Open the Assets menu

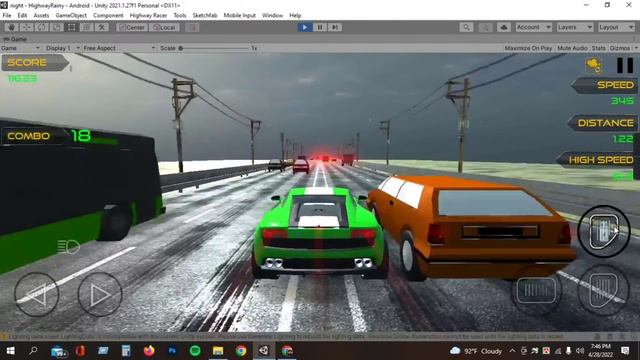click(41, 16)
